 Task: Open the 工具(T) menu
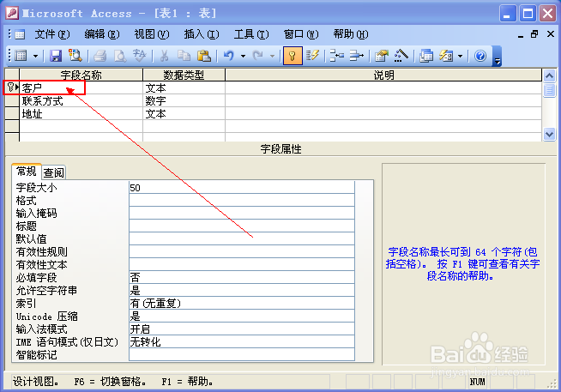pos(251,34)
